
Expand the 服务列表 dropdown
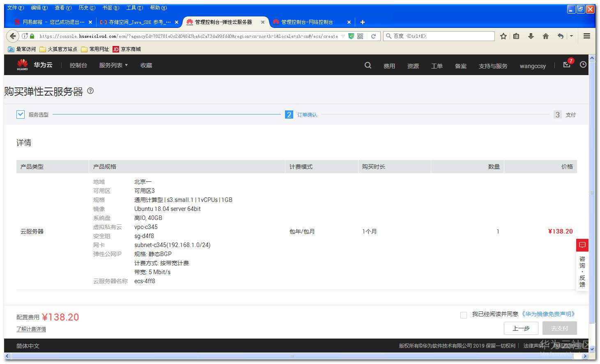[x=114, y=65]
